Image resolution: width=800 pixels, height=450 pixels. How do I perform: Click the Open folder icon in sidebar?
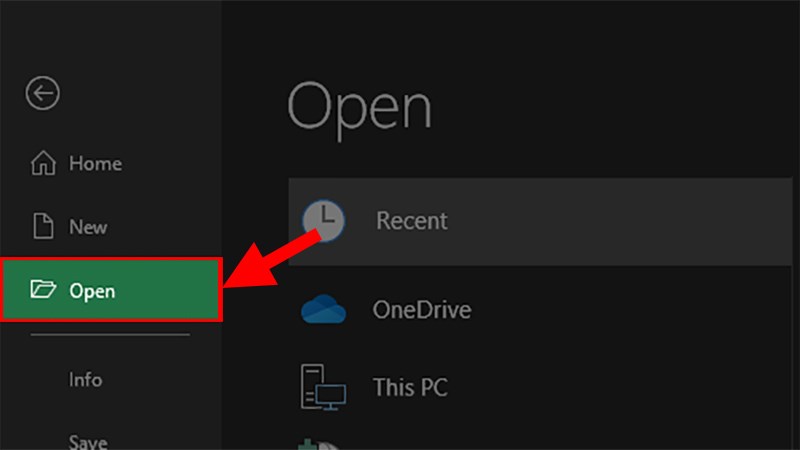click(43, 291)
